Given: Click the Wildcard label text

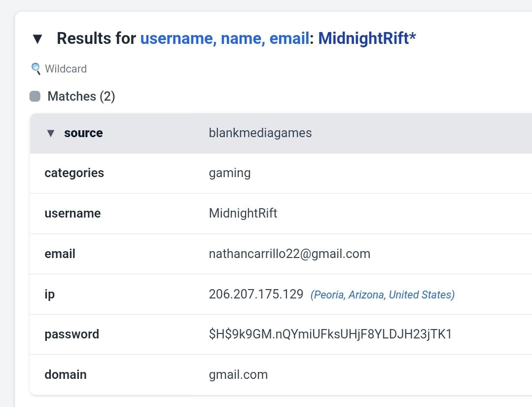Looking at the screenshot, I should pyautogui.click(x=66, y=69).
